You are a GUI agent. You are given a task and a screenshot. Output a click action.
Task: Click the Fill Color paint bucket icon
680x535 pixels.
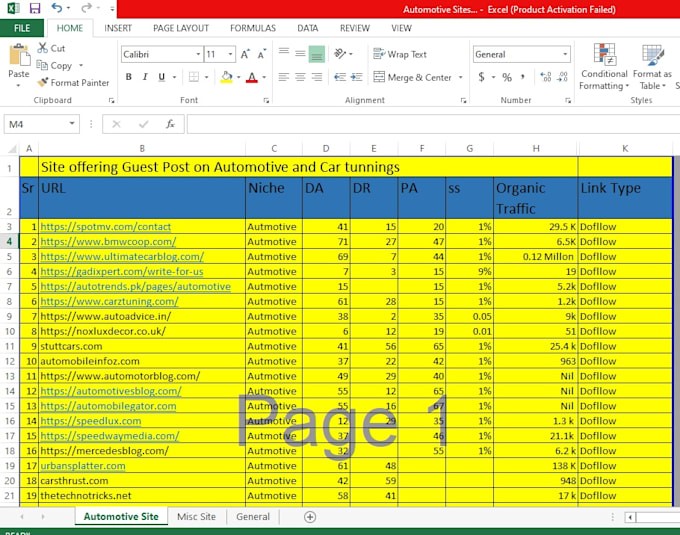[226, 77]
